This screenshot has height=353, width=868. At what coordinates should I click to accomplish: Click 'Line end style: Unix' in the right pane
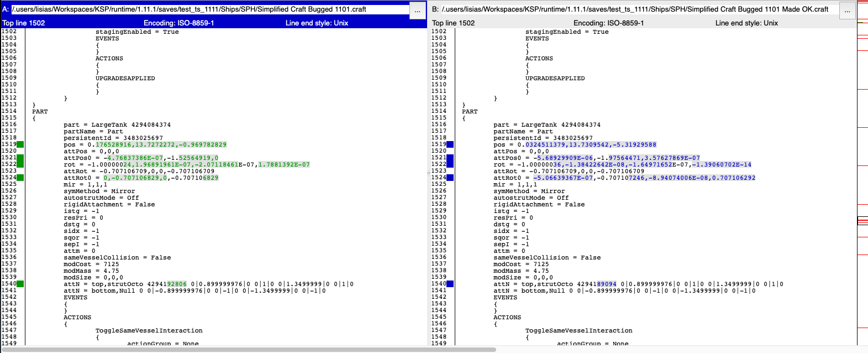tap(747, 23)
